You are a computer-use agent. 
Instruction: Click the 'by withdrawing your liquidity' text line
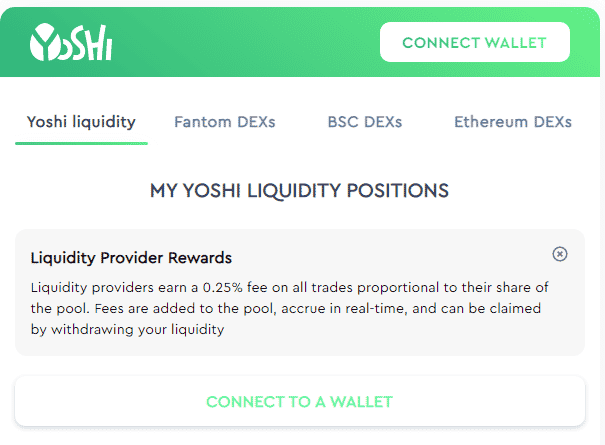tap(127, 330)
